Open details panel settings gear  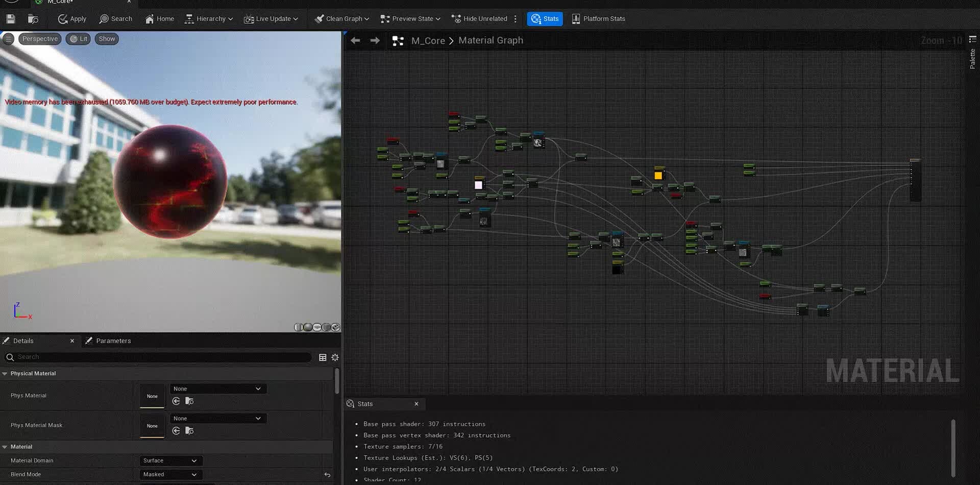click(335, 357)
